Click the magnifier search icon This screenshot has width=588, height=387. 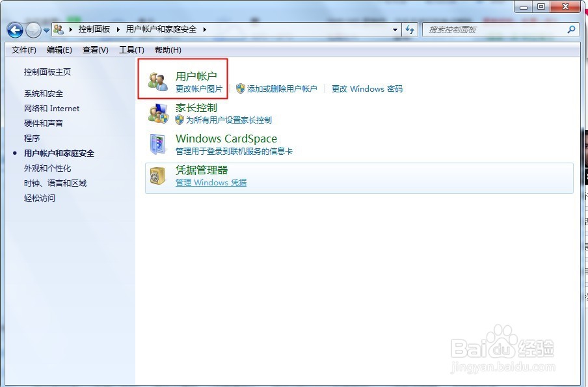click(571, 29)
